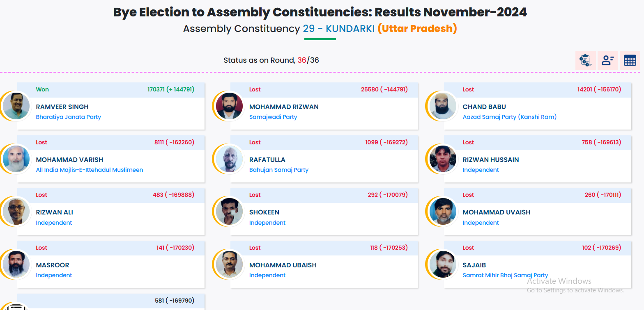Open the Samajwadi Party link
Viewport: 644px width, 310px height.
273,117
